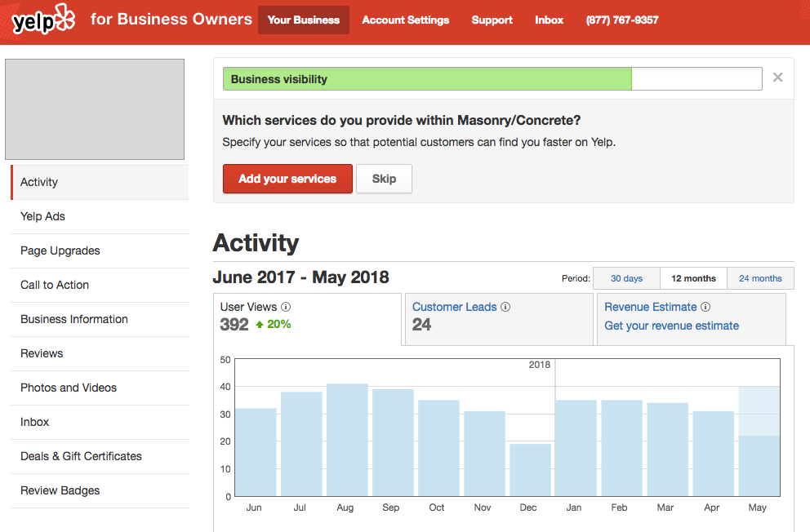The image size is (810, 532).
Task: Click the 24 customer leads count
Action: 421,325
